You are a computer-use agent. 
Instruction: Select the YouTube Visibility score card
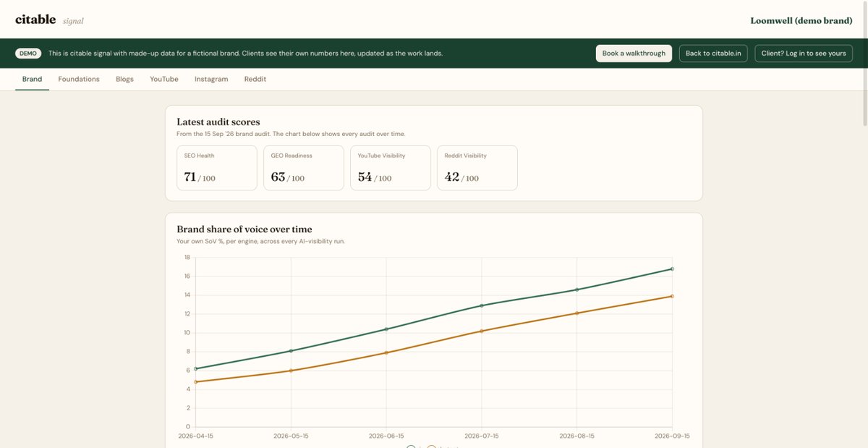point(391,168)
